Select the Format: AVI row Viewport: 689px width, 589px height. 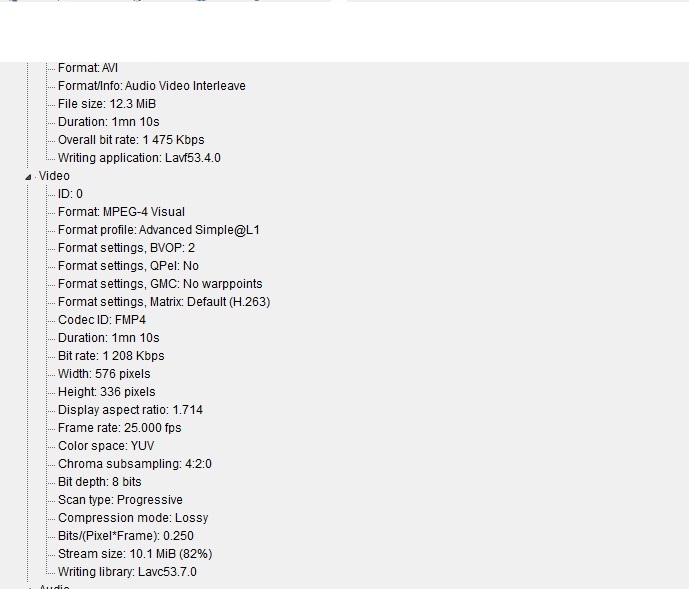point(88,68)
